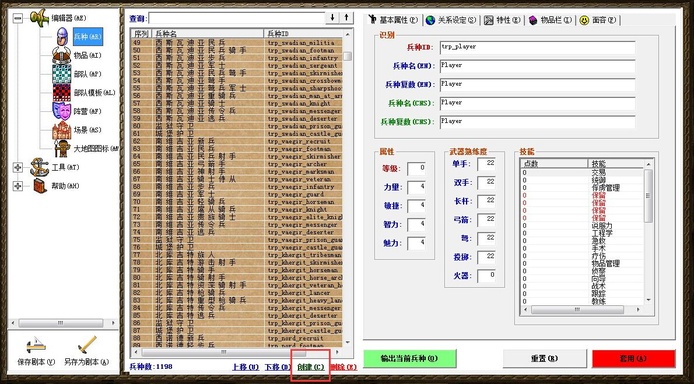Click the tree panel scroll-left arrow

[13, 323]
